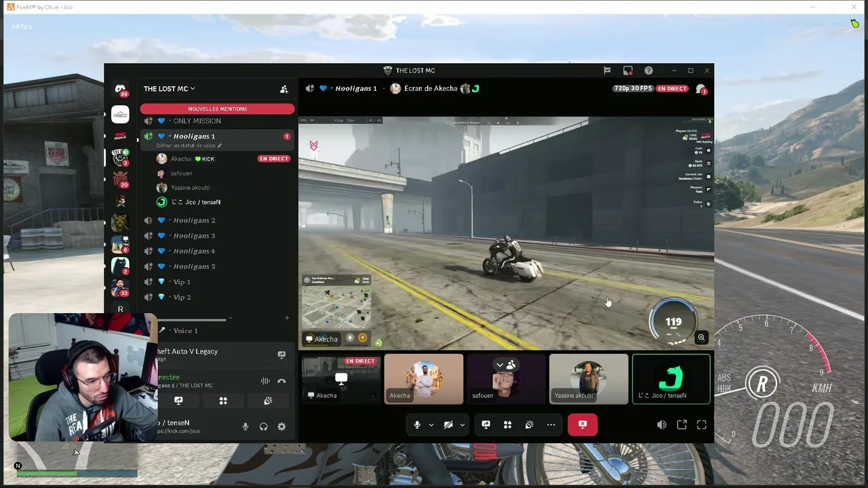Open the inbox icon in Discord title bar
Screen dimensions: 868x488
[628, 70]
